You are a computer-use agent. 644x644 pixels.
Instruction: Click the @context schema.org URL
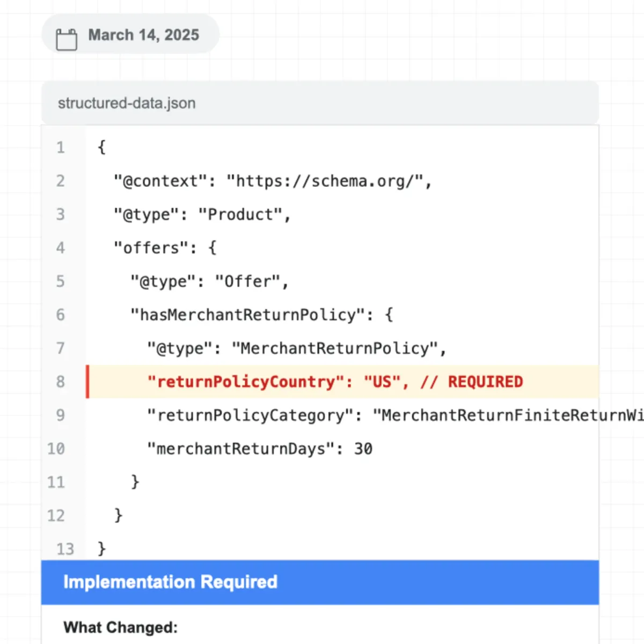(330, 181)
